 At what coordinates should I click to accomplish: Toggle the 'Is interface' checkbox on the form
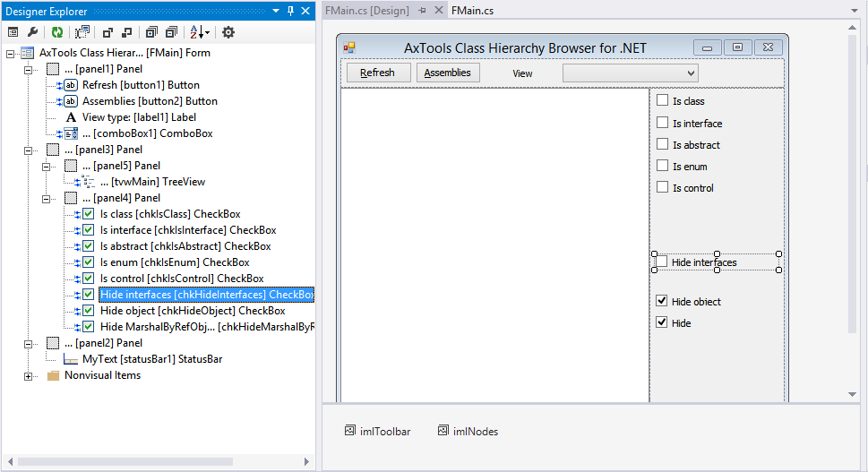[x=662, y=123]
